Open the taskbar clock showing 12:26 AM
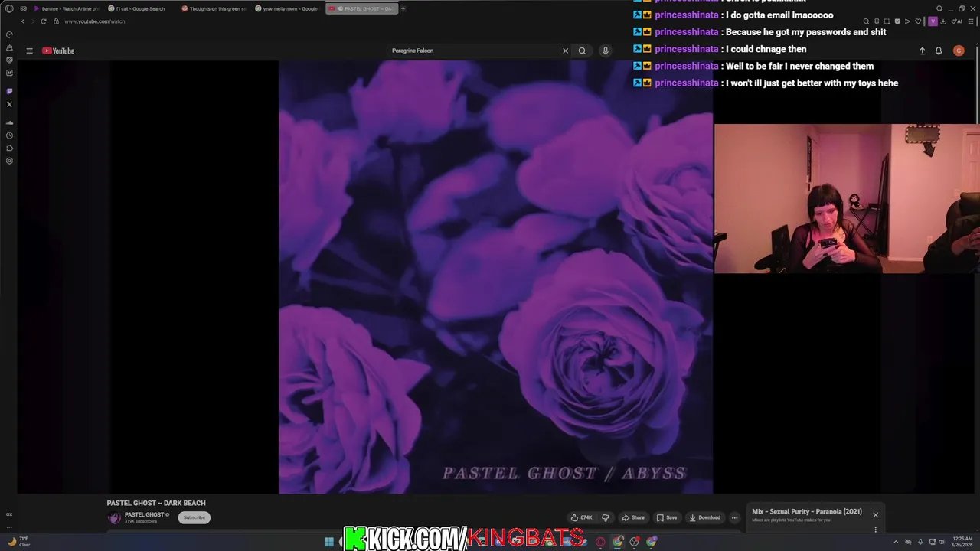This screenshot has height=551, width=980. (x=962, y=542)
